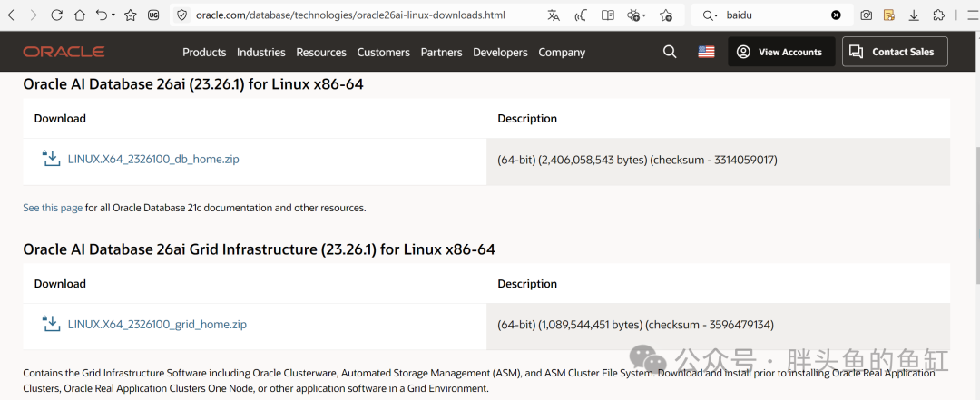
Task: Click add-to-favorites star plus icon
Action: tap(666, 15)
